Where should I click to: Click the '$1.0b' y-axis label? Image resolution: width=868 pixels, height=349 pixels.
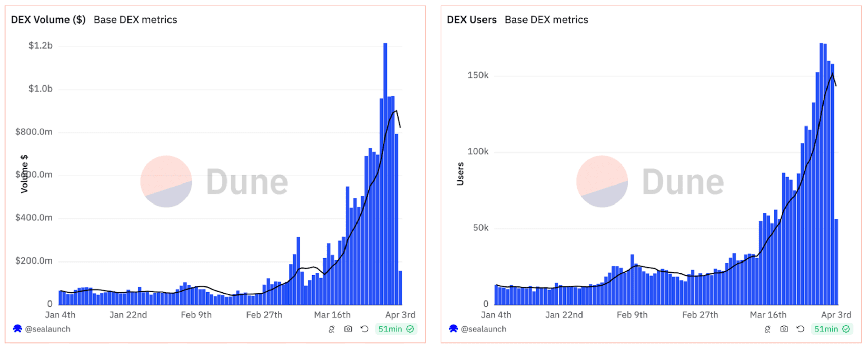[x=41, y=89]
